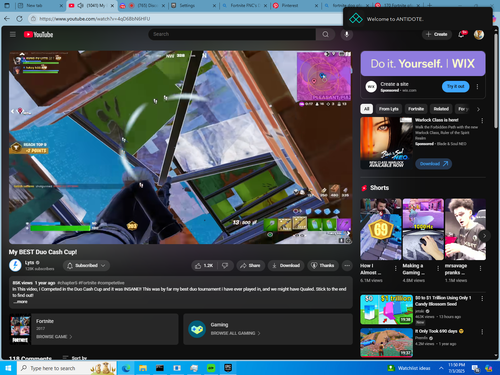This screenshot has width=500, height=375.
Task: Open Watchlist ideas taskbar widget
Action: click(409, 368)
